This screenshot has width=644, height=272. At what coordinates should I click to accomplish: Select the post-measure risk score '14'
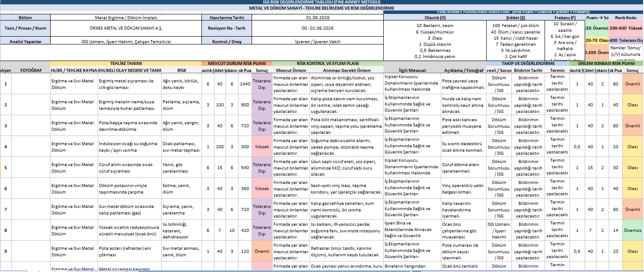[615, 230]
